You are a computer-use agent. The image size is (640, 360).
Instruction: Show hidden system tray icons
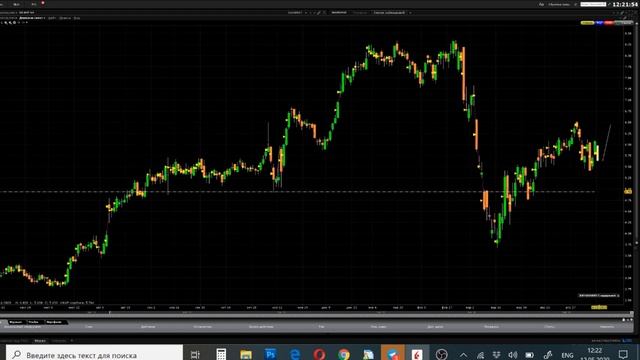463,355
